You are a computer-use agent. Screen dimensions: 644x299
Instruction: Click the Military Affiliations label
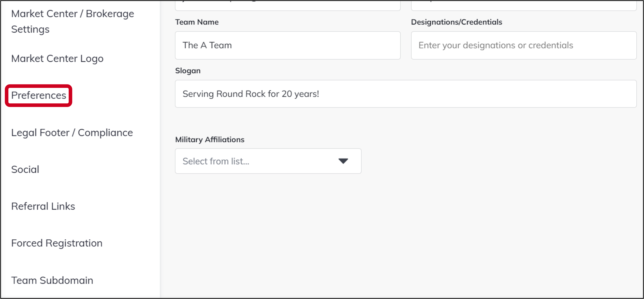[210, 140]
